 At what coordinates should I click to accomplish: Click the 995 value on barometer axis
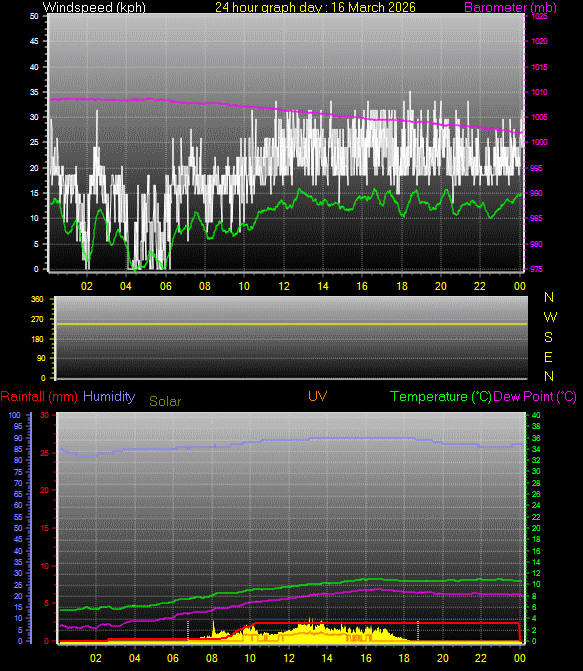tap(536, 168)
